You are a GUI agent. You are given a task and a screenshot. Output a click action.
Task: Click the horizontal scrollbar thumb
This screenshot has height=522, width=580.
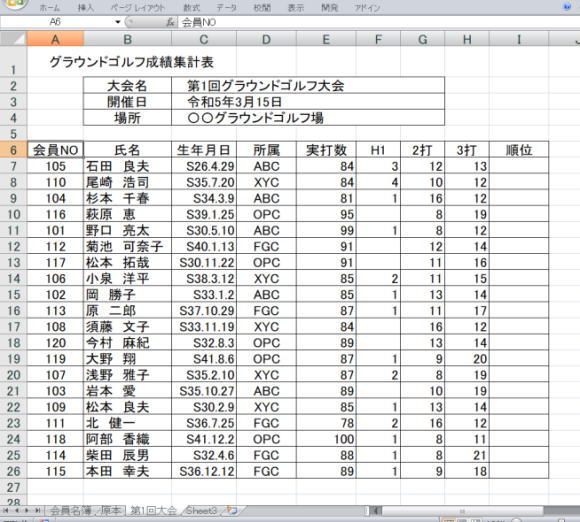462,511
